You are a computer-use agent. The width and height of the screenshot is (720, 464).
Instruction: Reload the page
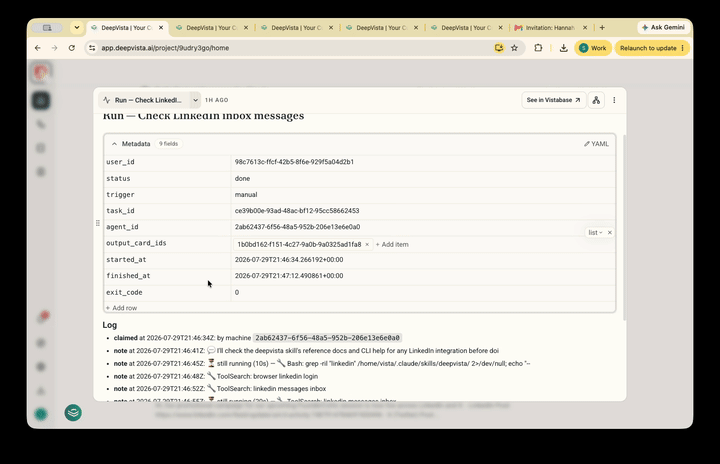(72, 48)
